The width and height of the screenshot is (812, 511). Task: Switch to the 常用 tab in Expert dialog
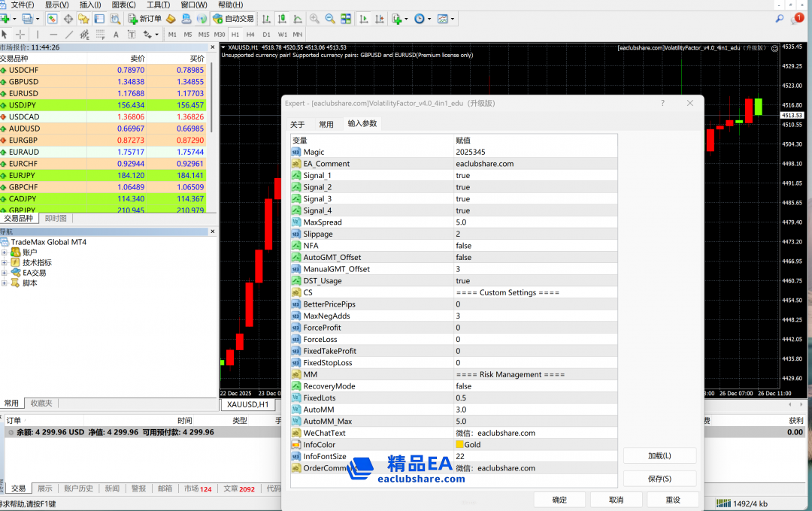[326, 125]
